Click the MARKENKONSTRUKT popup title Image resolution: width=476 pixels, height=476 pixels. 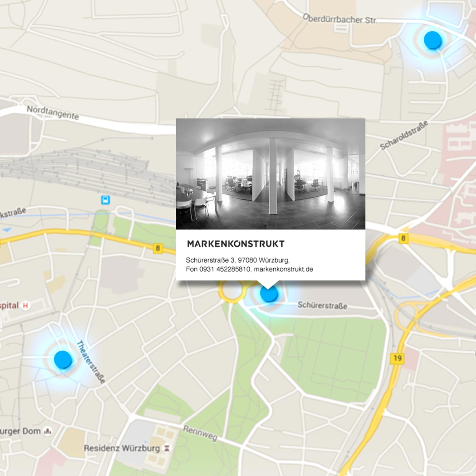[235, 244]
